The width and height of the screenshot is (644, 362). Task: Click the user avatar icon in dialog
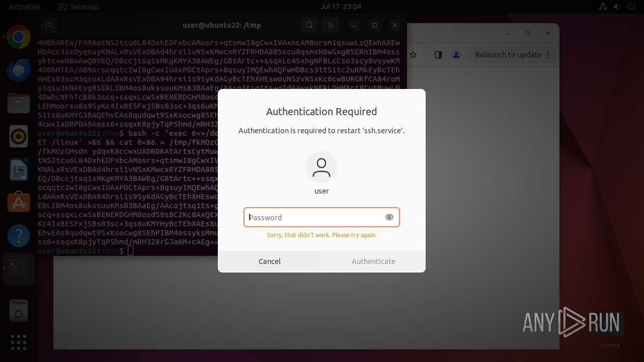click(x=321, y=167)
